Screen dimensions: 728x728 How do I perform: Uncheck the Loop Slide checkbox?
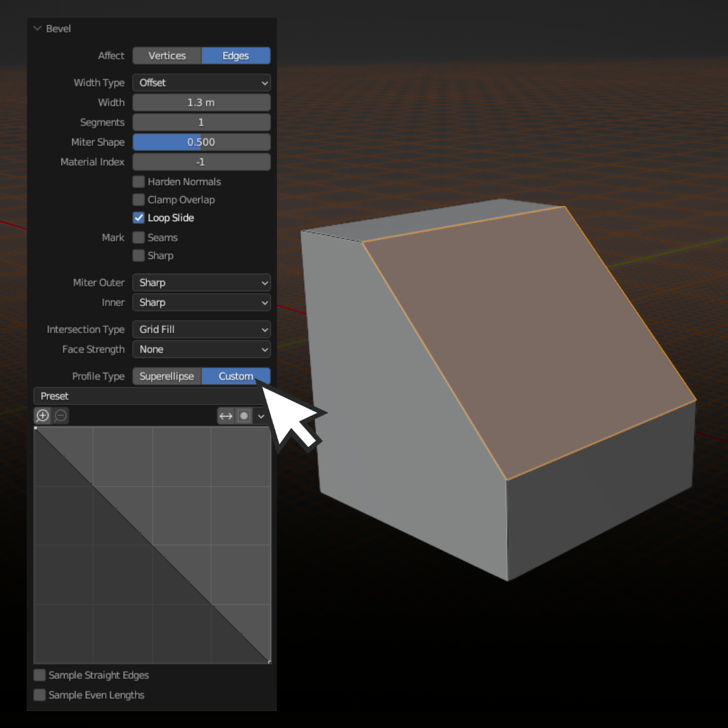138,218
